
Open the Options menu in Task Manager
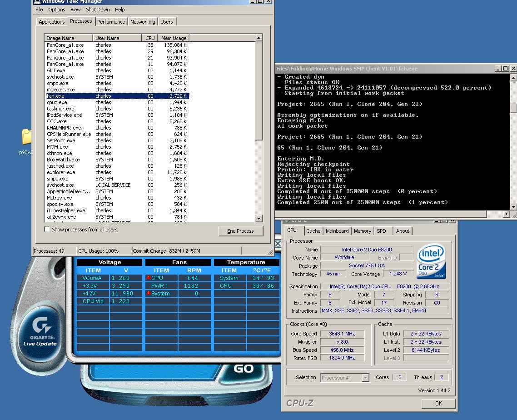tap(57, 10)
